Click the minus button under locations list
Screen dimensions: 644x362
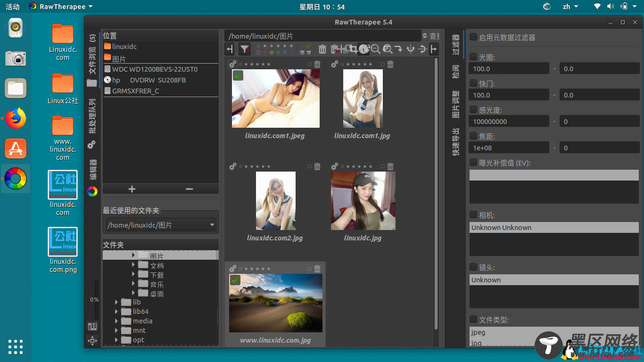click(190, 189)
